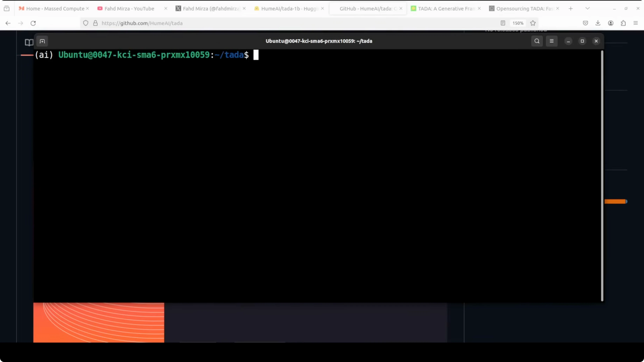Toggle the connection security lock icon
This screenshot has height=362, width=644.
point(95,23)
